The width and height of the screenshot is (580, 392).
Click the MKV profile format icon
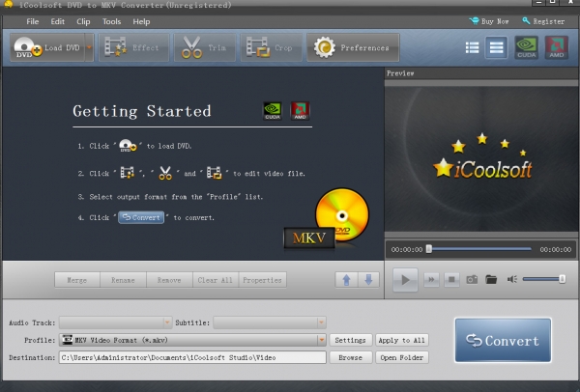pyautogui.click(x=68, y=340)
